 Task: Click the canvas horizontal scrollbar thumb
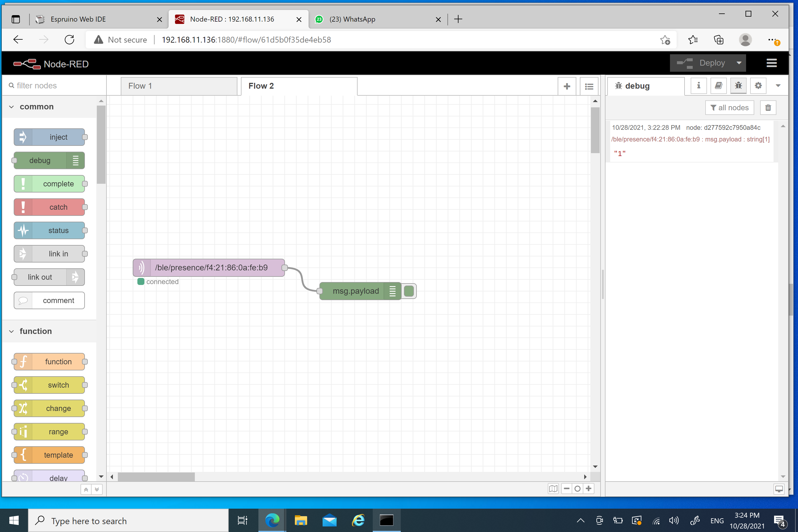[156, 477]
